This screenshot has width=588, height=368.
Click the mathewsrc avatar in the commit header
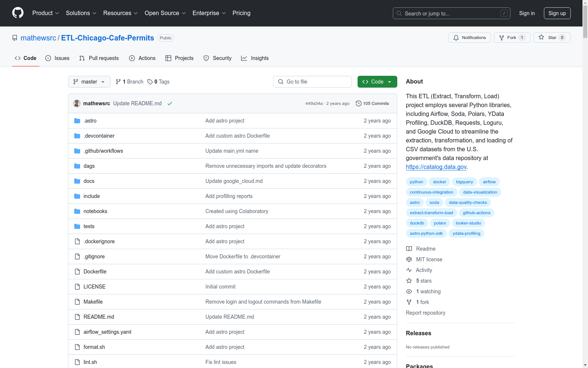[77, 103]
